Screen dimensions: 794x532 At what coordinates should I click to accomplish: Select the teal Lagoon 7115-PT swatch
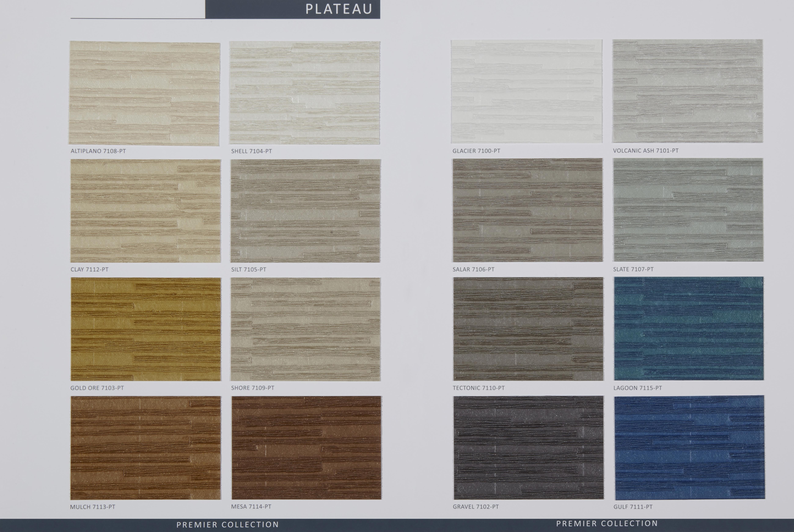click(x=689, y=328)
